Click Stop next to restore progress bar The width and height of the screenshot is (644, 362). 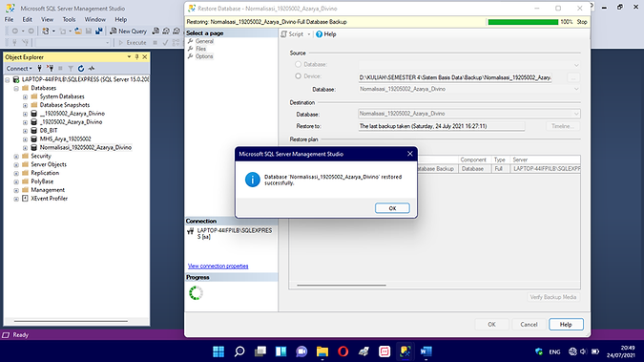(582, 22)
